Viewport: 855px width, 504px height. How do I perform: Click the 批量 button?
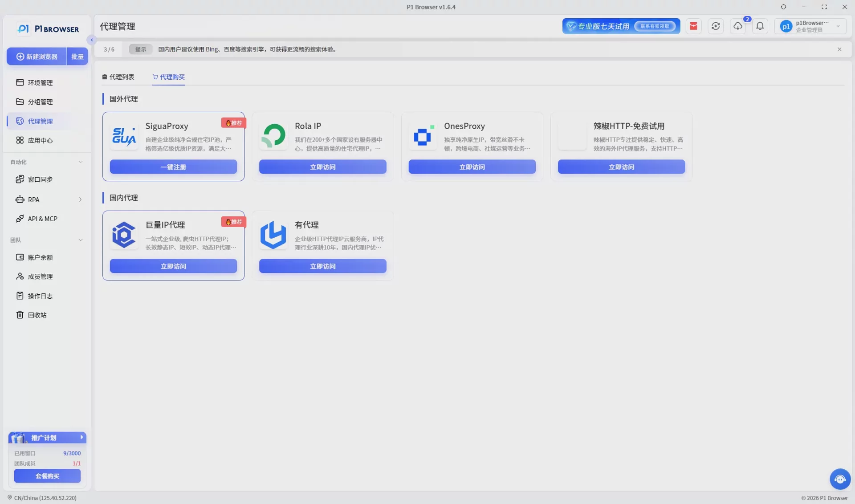77,57
